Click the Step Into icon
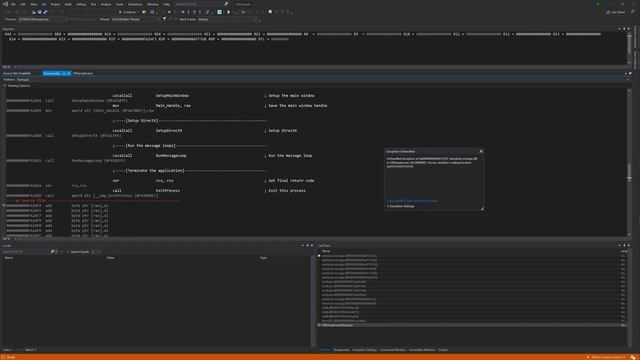640x360 pixels. [188, 12]
